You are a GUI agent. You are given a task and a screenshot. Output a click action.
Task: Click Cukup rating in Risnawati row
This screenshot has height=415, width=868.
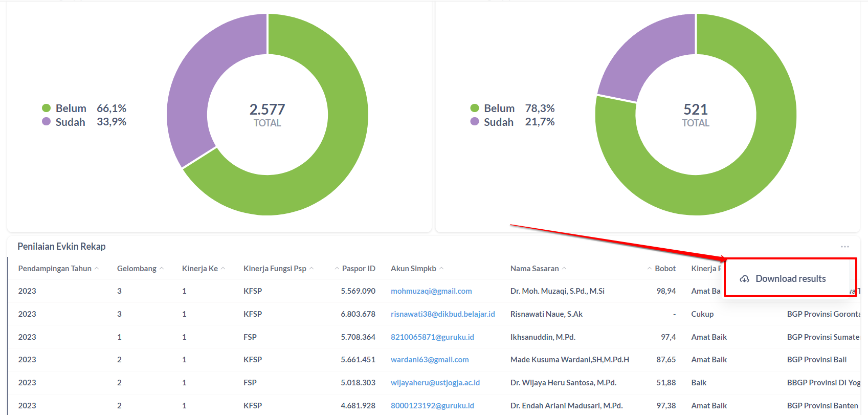[x=702, y=314]
